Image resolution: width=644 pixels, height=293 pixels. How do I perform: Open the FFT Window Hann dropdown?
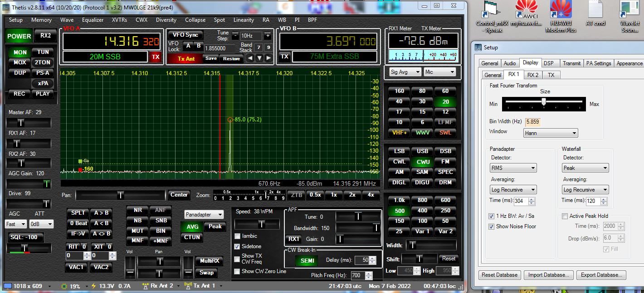[x=551, y=133]
